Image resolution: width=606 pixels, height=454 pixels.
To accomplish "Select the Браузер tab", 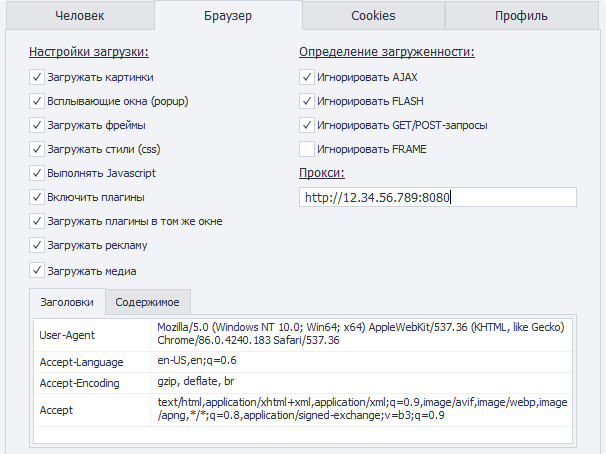I will [229, 16].
